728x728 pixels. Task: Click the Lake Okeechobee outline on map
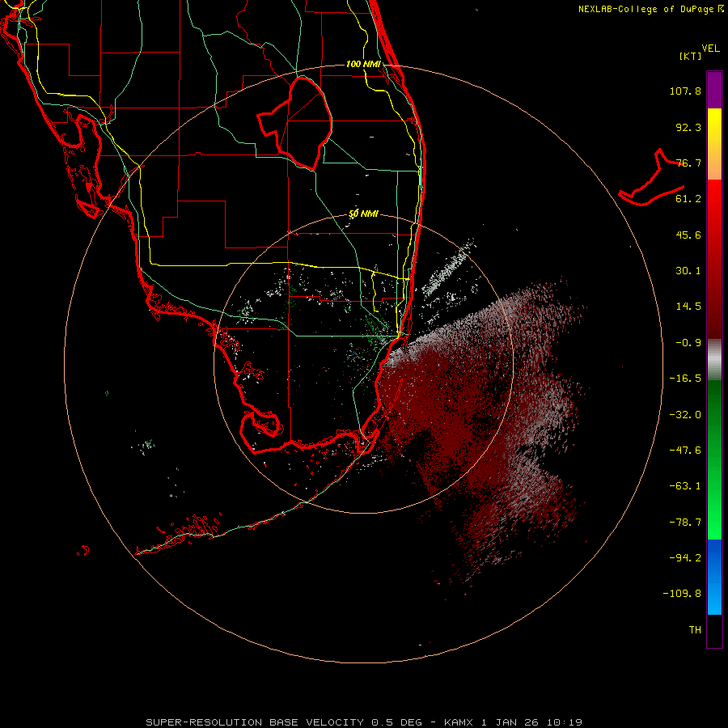click(295, 123)
